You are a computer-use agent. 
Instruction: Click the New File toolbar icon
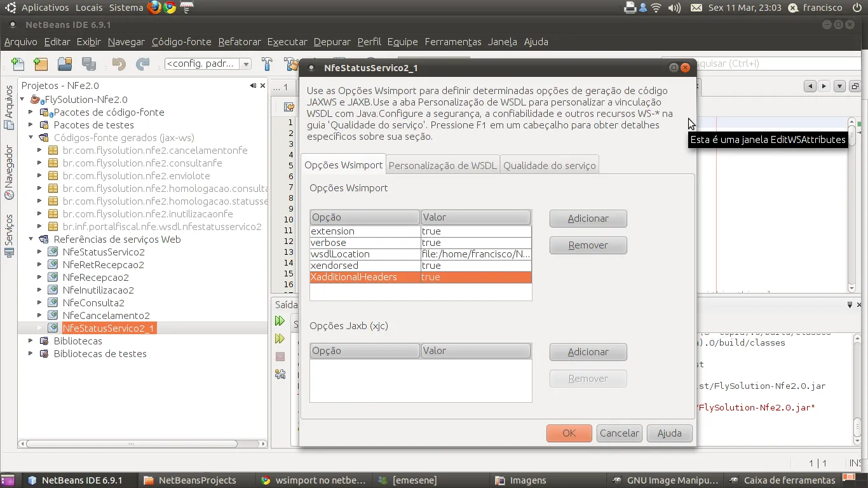(x=18, y=64)
